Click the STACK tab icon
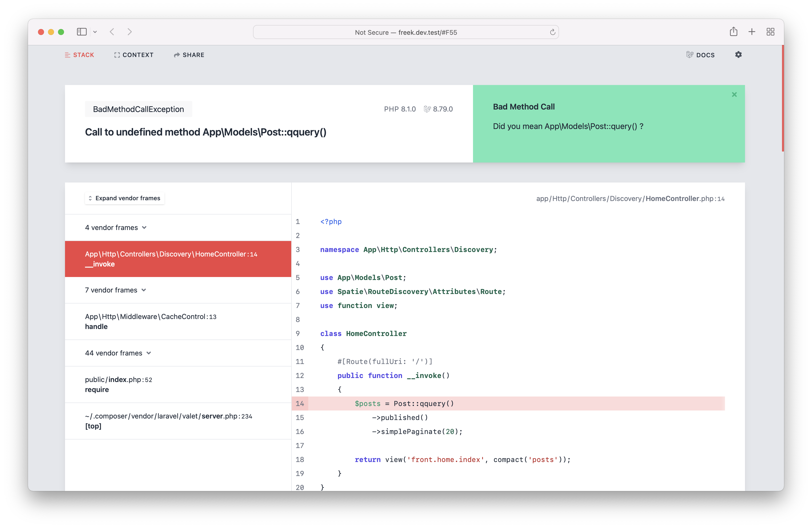Viewport: 812px width, 528px height. coord(67,54)
